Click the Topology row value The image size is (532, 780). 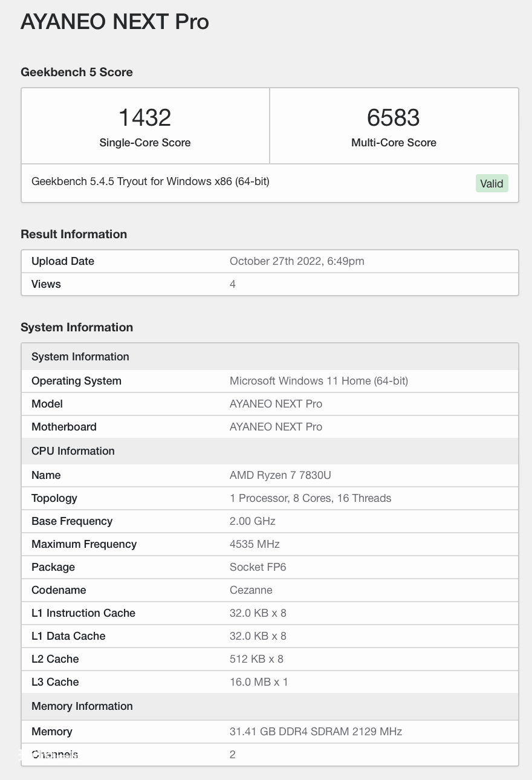310,498
